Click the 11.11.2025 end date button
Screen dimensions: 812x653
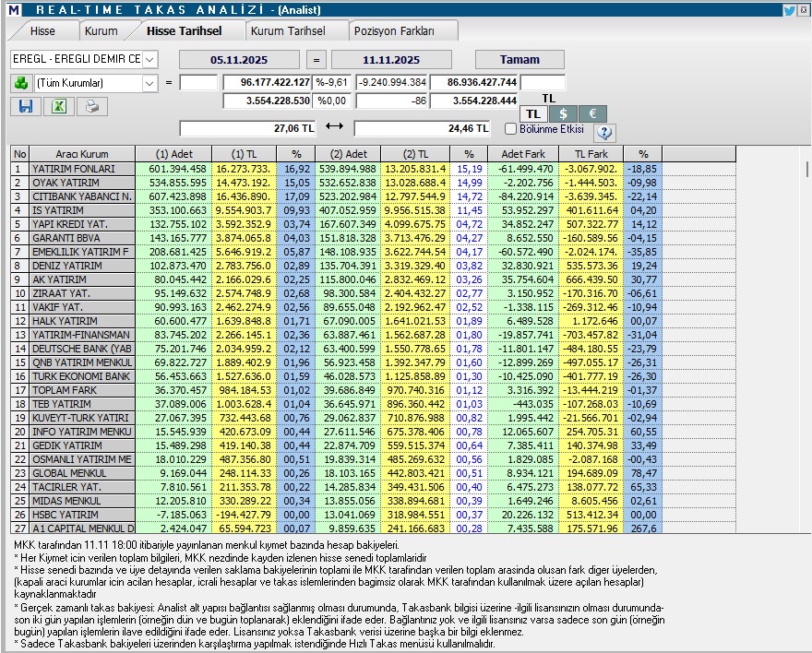pos(391,59)
